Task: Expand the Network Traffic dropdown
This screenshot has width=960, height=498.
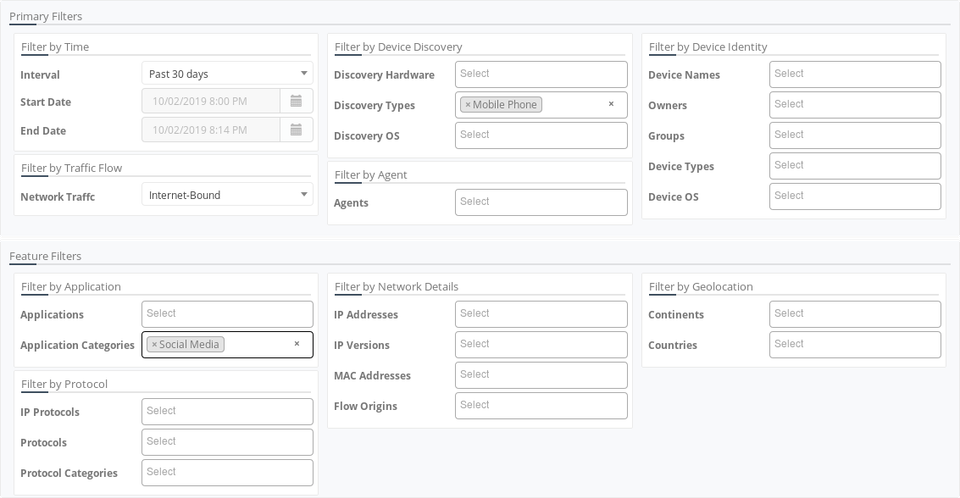Action: point(227,195)
